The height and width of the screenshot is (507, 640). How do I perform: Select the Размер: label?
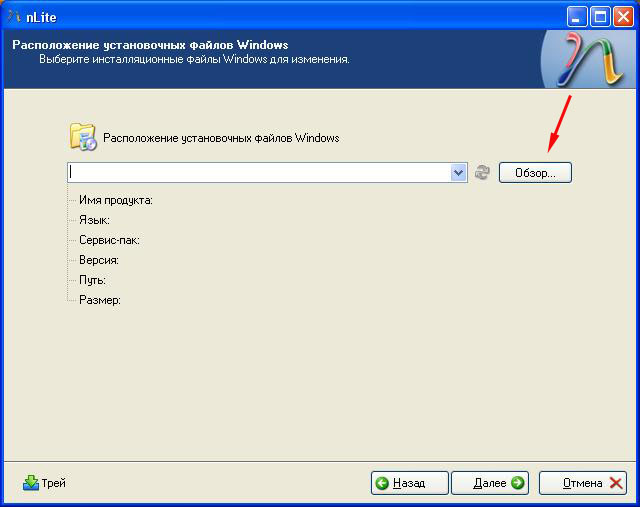point(100,300)
